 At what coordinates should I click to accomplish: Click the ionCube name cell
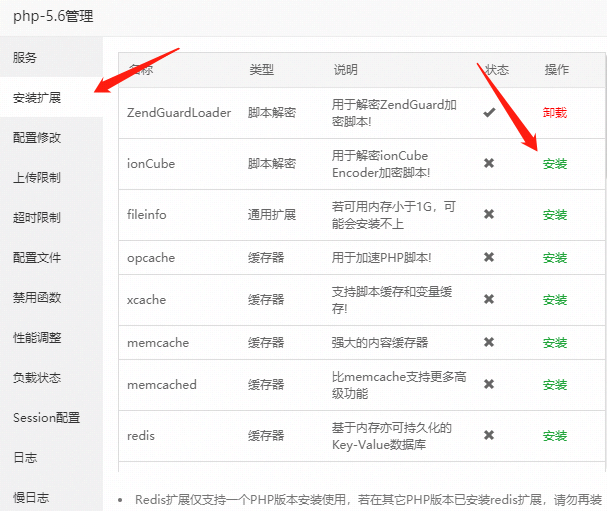(x=151, y=164)
